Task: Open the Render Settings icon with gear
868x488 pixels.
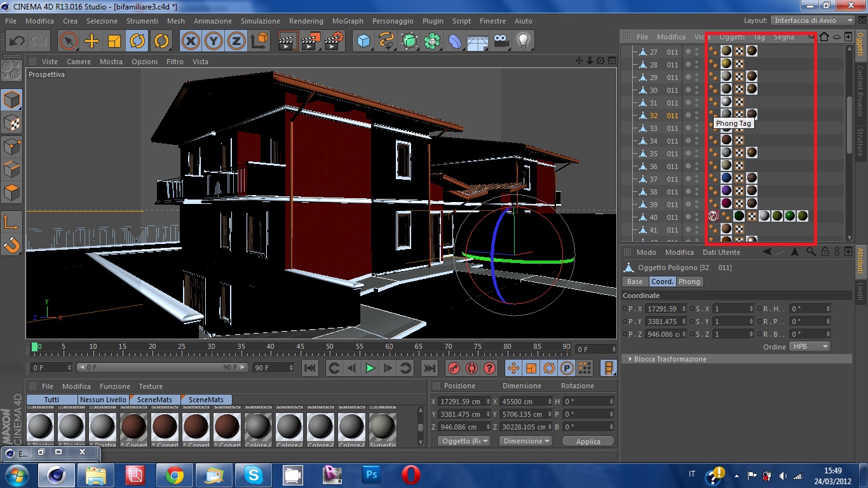Action: [x=334, y=41]
